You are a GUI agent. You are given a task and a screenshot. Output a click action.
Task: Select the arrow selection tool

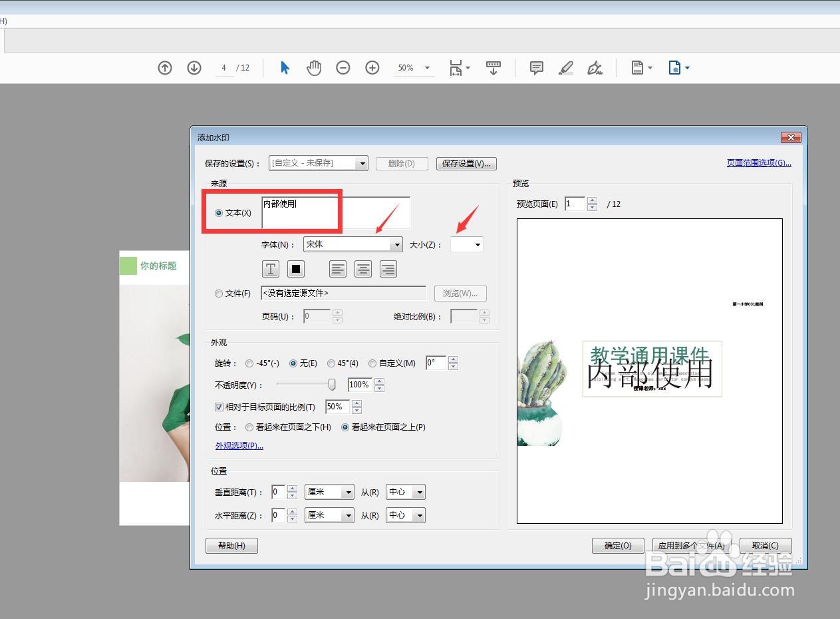coord(285,68)
